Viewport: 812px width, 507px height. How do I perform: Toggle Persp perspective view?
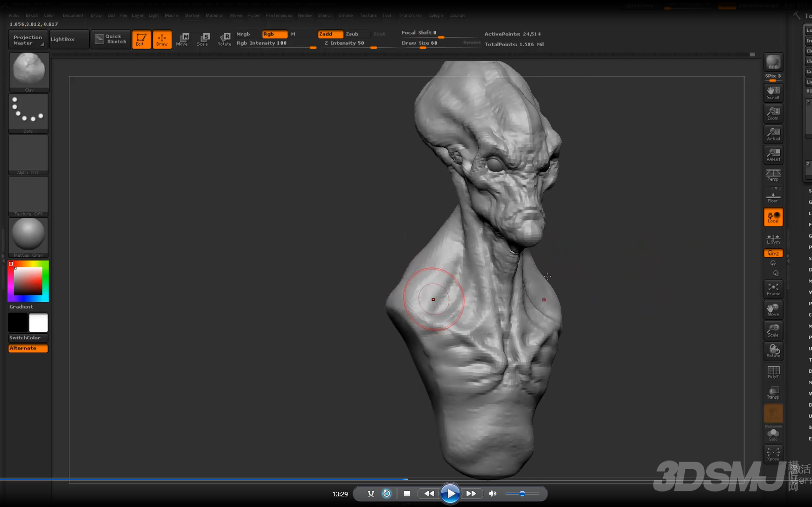click(773, 175)
